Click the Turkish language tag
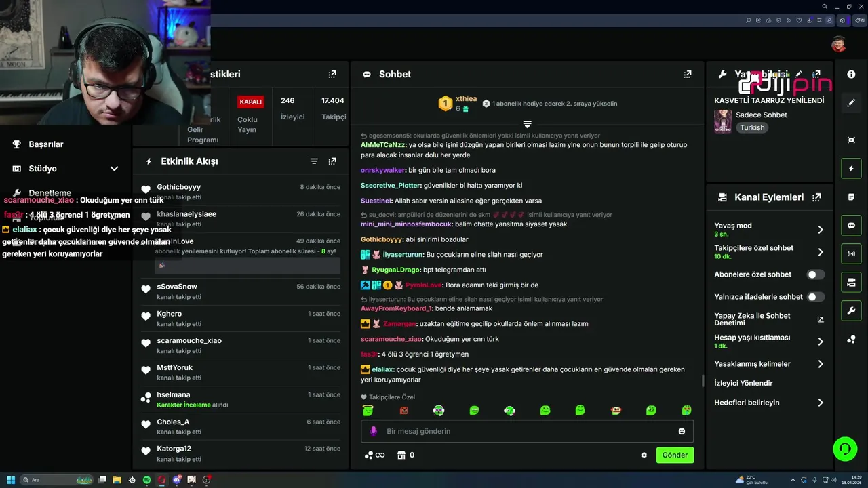Screen dimensions: 868x488 pyautogui.click(x=752, y=127)
